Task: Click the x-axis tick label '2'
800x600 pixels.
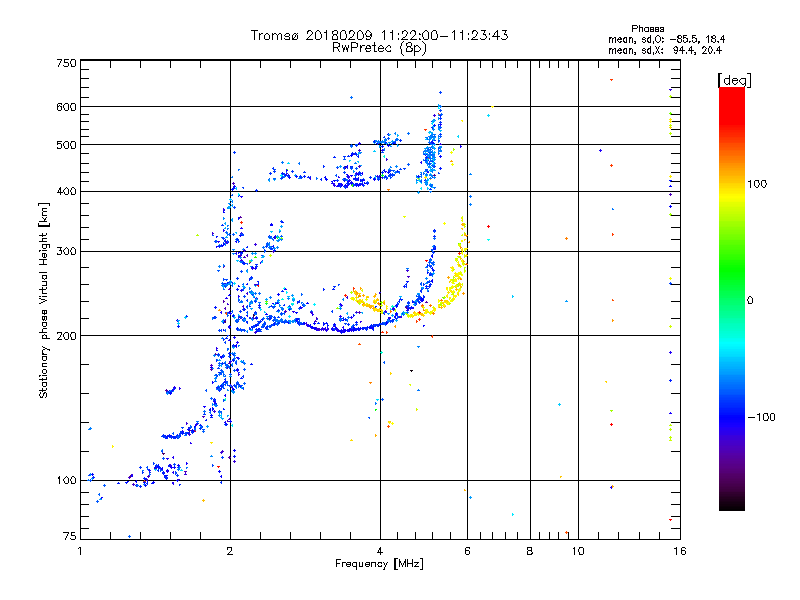Action: coord(230,551)
